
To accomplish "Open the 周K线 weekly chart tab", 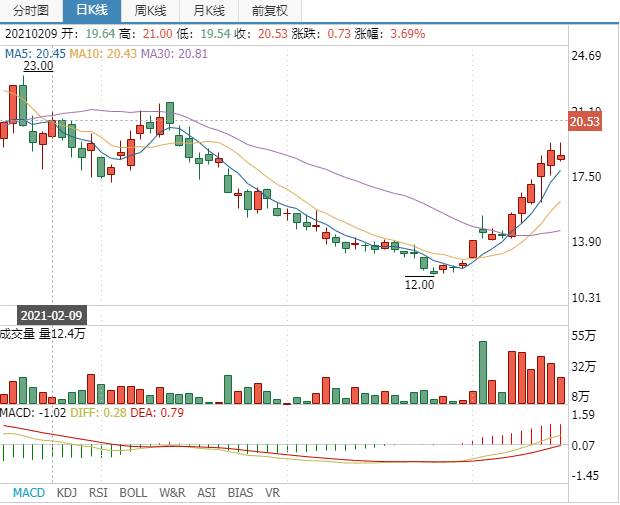I will [x=151, y=11].
